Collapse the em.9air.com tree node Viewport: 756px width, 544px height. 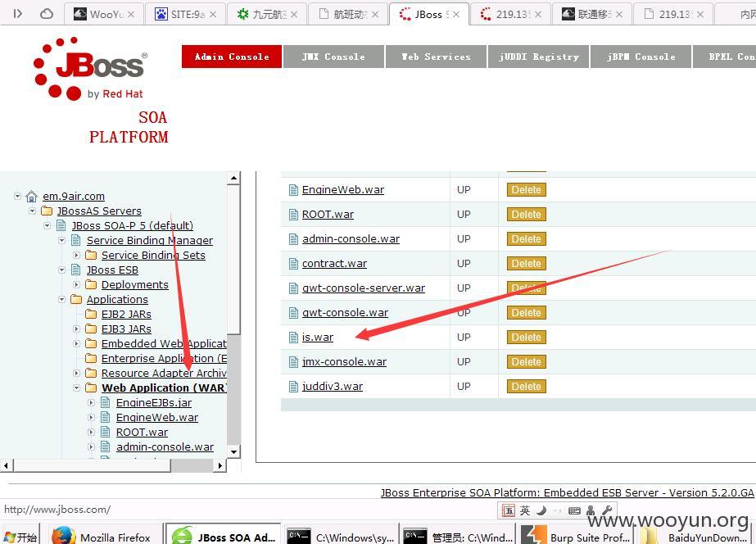point(17,197)
